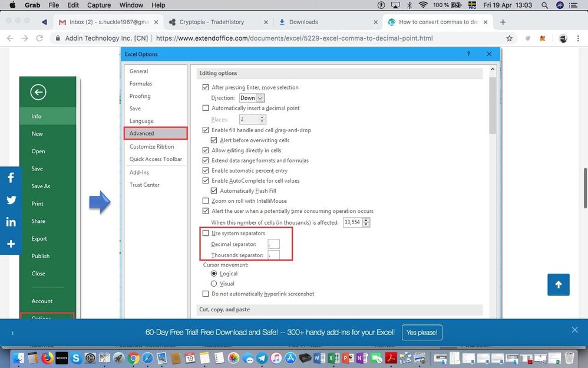The width and height of the screenshot is (588, 368).
Task: Select the Visual cursor movement radio
Action: pyautogui.click(x=214, y=284)
